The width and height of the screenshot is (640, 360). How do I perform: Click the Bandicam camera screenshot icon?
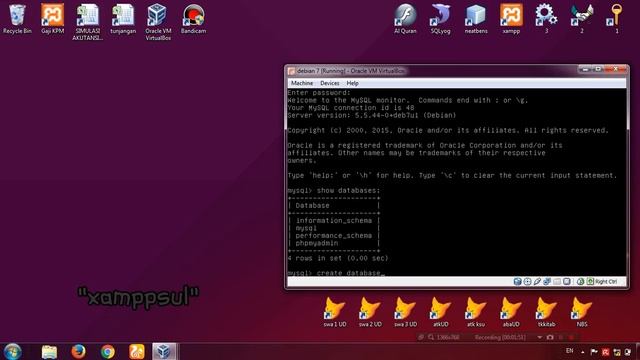tap(550, 338)
